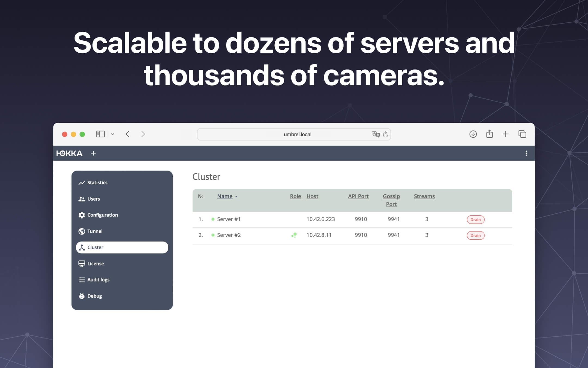Click the Debug settings icon
Screen dimensions: 588x368
pos(81,296)
